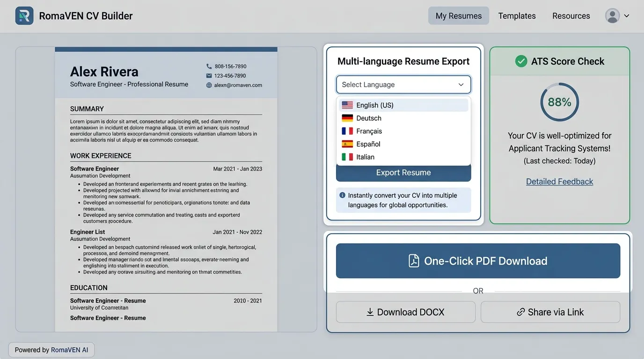Click the Mar 2021 - Jan 2023 date

(x=238, y=169)
